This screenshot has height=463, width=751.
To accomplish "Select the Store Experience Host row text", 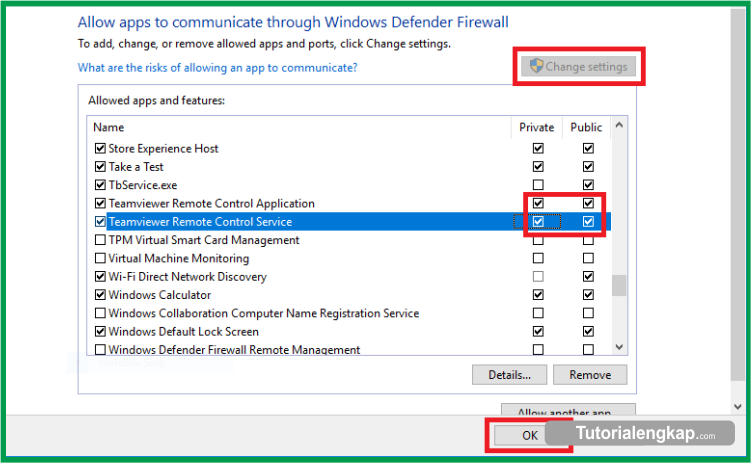I will click(x=163, y=148).
